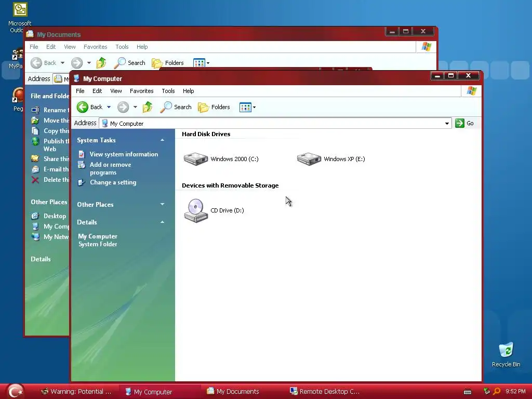
Task: Click the My Computer address field
Action: tap(275, 124)
